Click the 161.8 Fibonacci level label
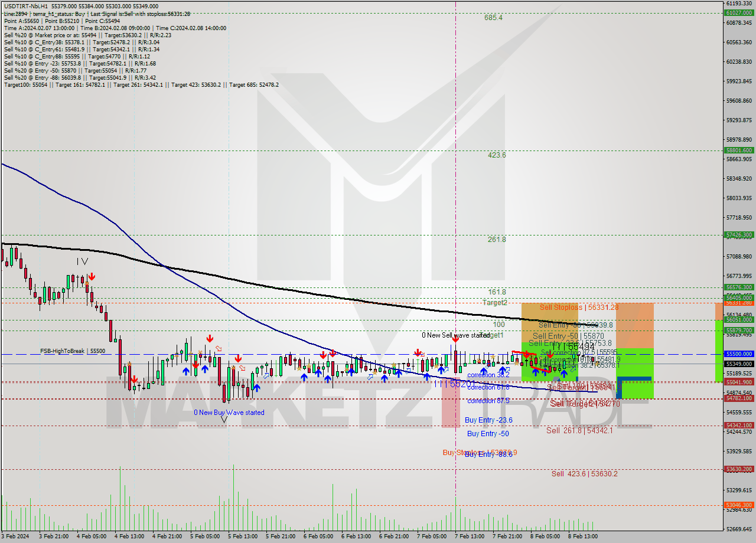Image resolution: width=756 pixels, height=543 pixels. click(x=497, y=292)
